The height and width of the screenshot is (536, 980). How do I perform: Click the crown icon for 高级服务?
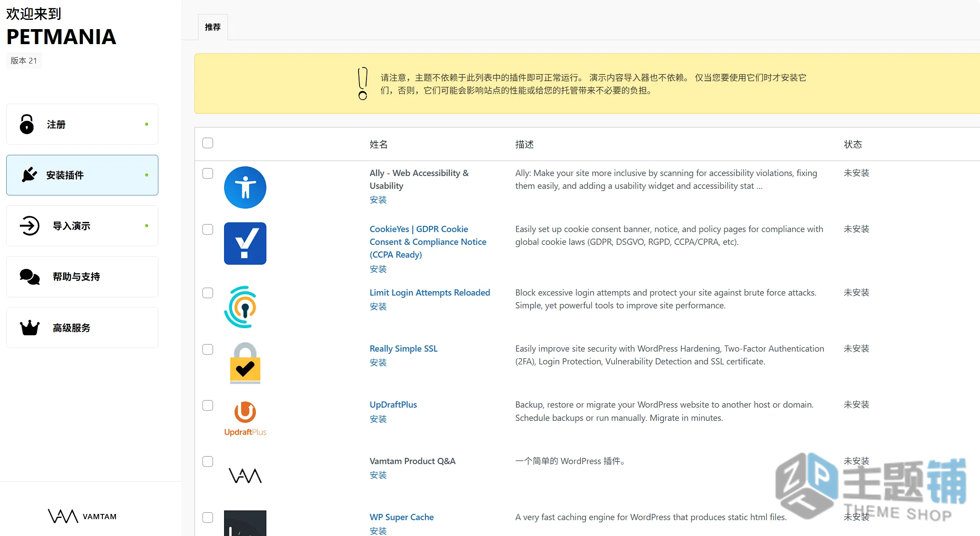30,328
